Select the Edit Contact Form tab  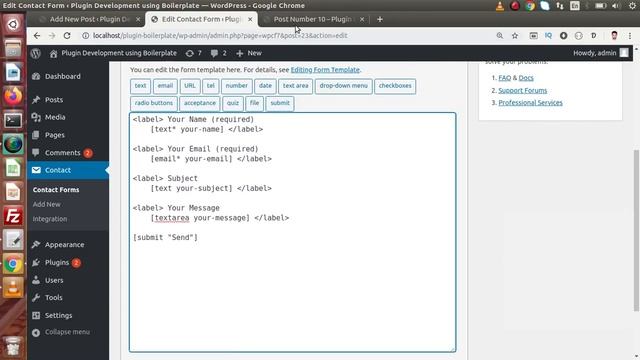tap(201, 19)
